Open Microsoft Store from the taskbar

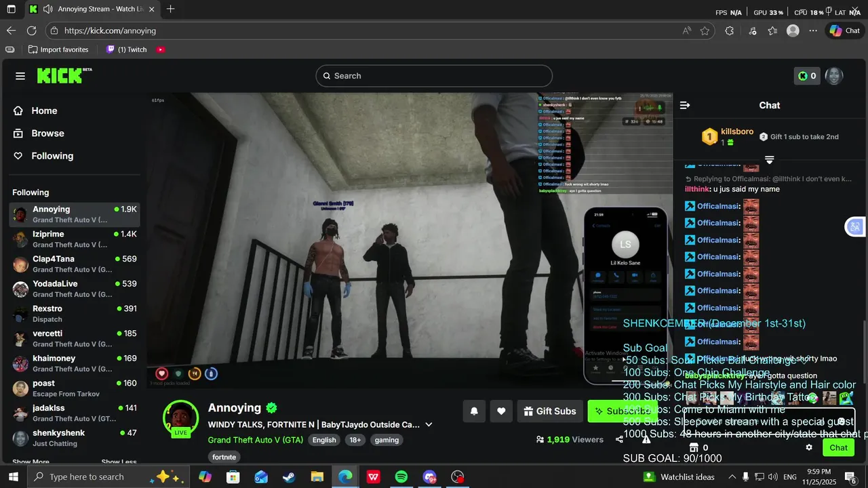point(233,476)
